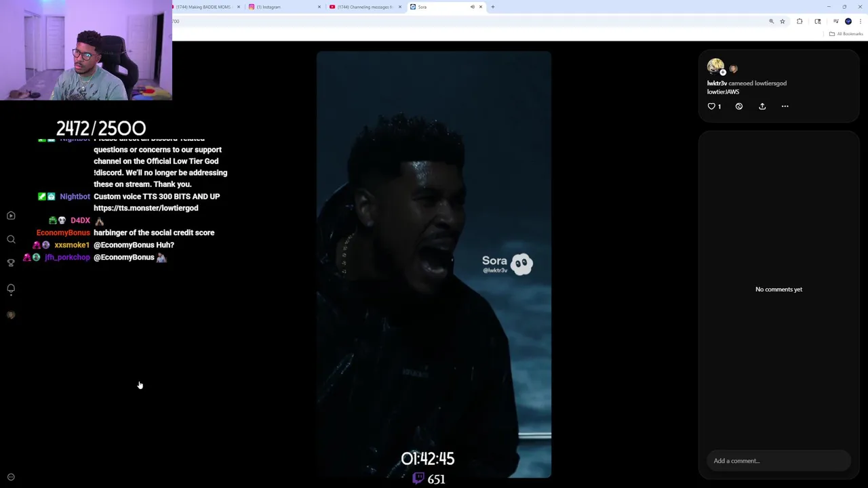Image resolution: width=868 pixels, height=488 pixels.
Task: Click the EconomyBonus chat username
Action: click(x=63, y=232)
